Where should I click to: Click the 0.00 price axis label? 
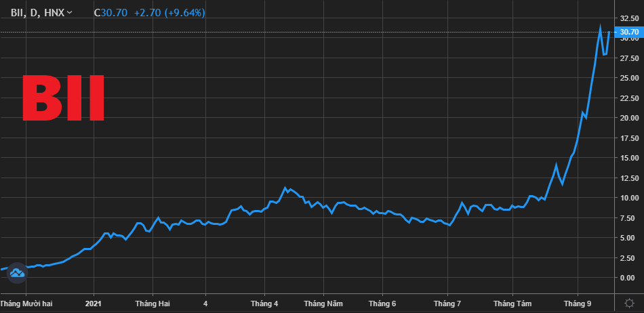click(629, 278)
